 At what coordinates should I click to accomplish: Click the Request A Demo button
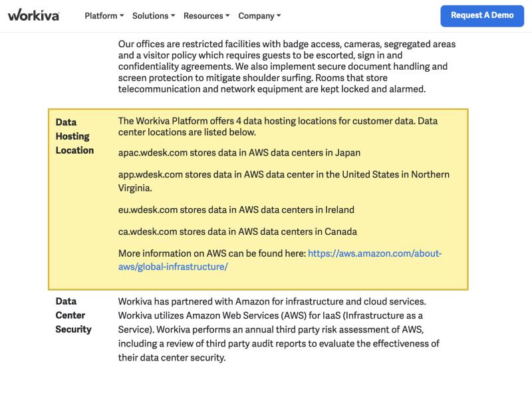(x=482, y=15)
